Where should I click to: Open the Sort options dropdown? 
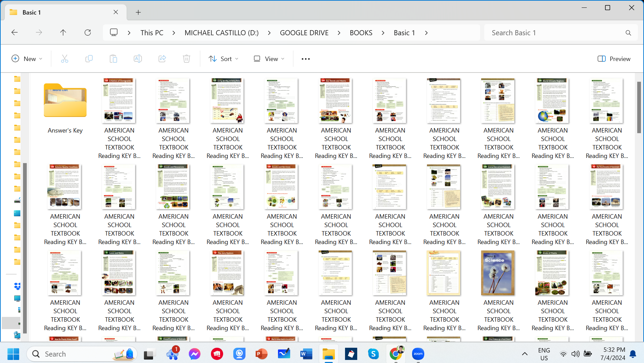point(223,59)
